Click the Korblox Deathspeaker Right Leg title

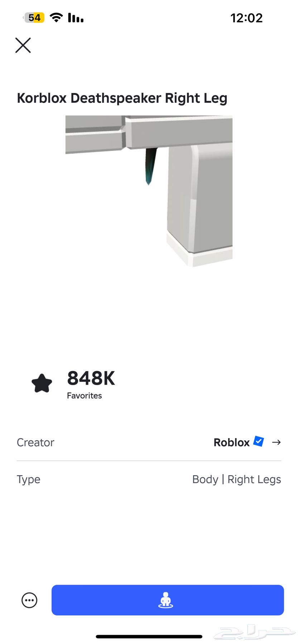point(122,98)
